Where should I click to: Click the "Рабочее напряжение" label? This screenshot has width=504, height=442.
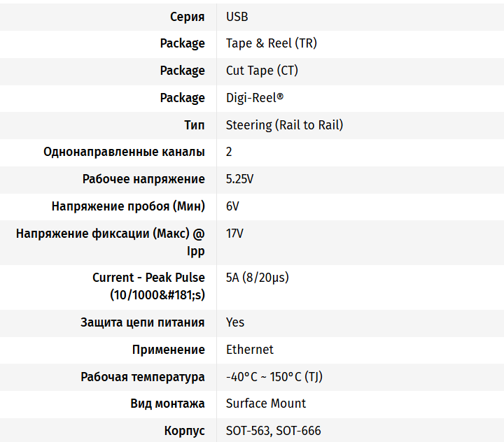143,179
